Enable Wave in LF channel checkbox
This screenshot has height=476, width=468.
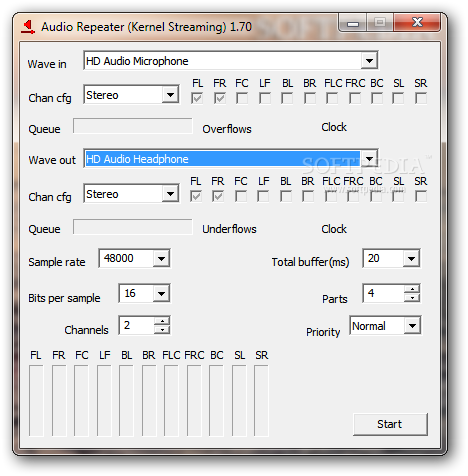[x=265, y=98]
